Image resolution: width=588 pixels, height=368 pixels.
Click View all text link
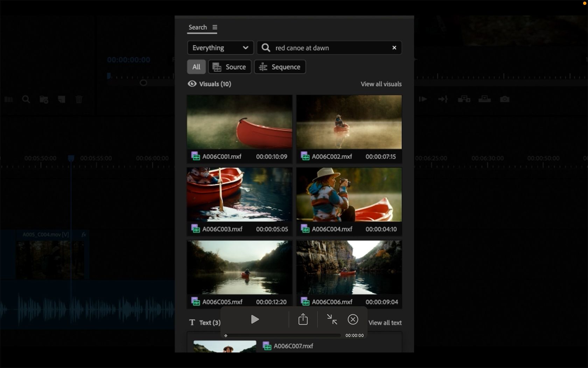point(385,323)
